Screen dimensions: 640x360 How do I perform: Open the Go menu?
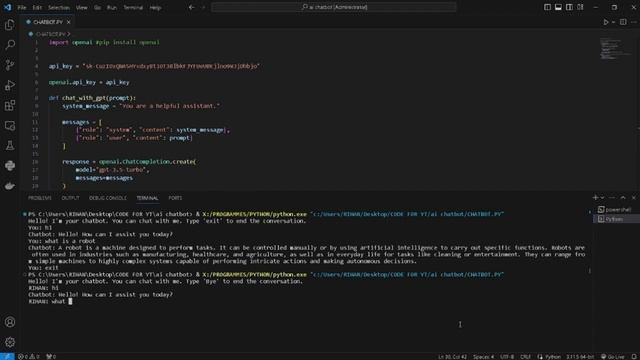coord(97,7)
